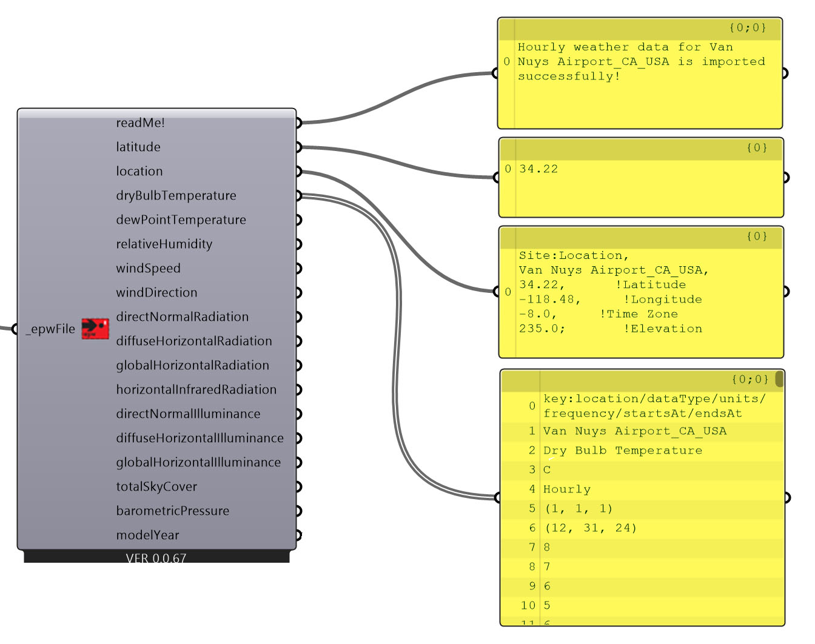Image resolution: width=815 pixels, height=644 pixels.
Task: Click the _epwFile input label
Action: point(51,329)
